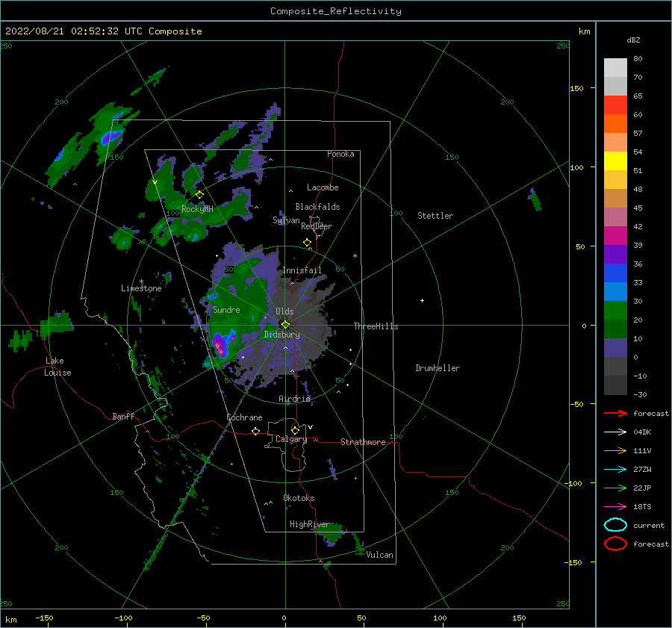This screenshot has width=672, height=628.
Task: Click the red forecast arrow in legend
Action: coord(615,413)
